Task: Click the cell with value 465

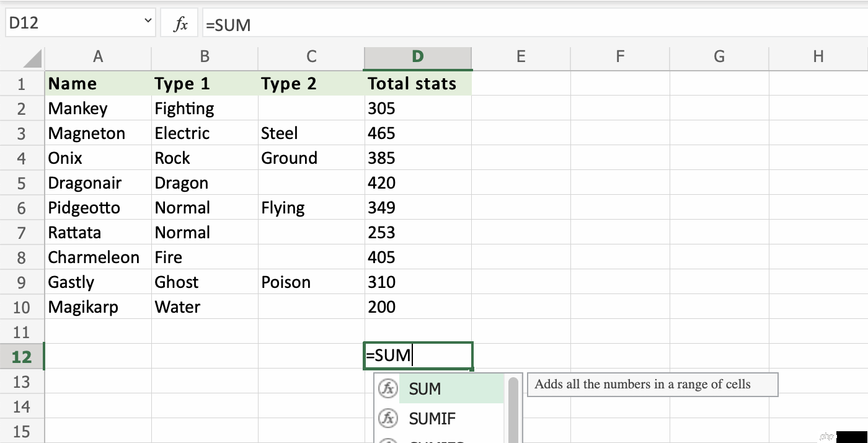Action: (x=418, y=133)
